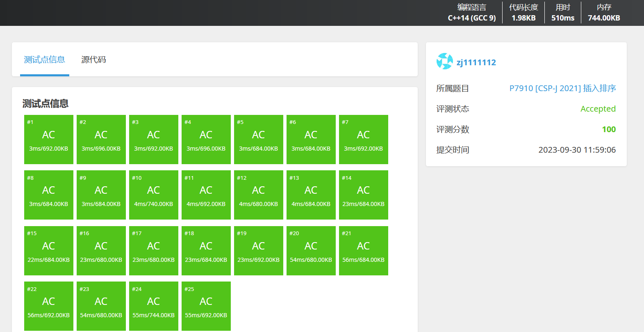
Task: Open the user avatar icon next to zj1111112
Action: tap(445, 61)
